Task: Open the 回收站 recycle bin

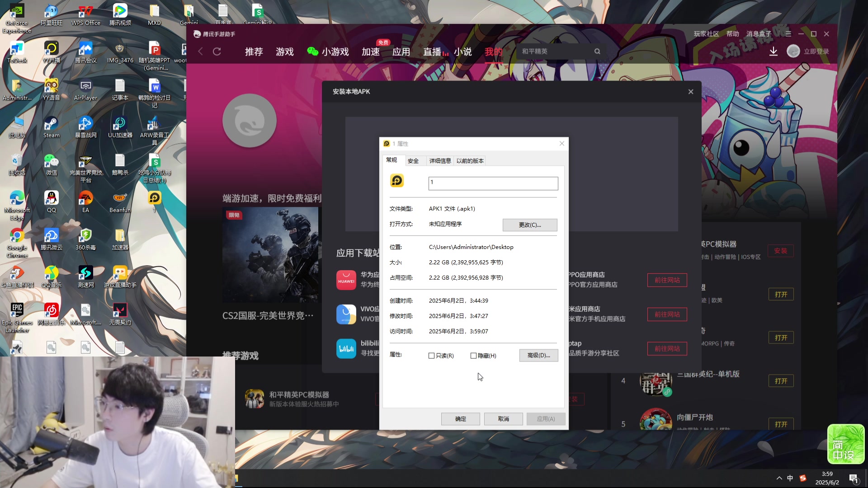Action: tap(17, 164)
